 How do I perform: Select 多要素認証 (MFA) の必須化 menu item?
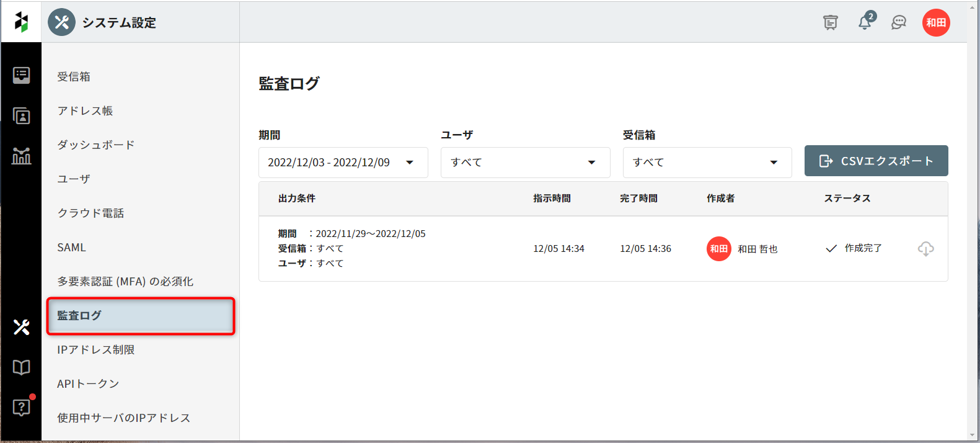coord(125,282)
